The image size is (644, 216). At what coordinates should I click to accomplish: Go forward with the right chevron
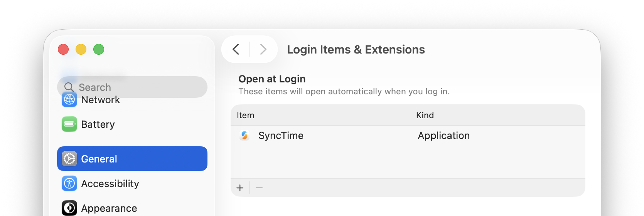point(263,49)
